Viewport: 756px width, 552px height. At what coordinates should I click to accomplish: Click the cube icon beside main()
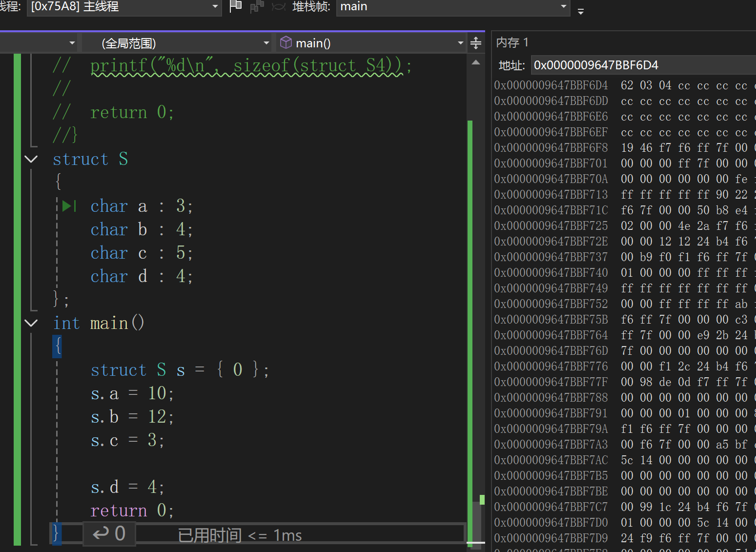tap(286, 43)
